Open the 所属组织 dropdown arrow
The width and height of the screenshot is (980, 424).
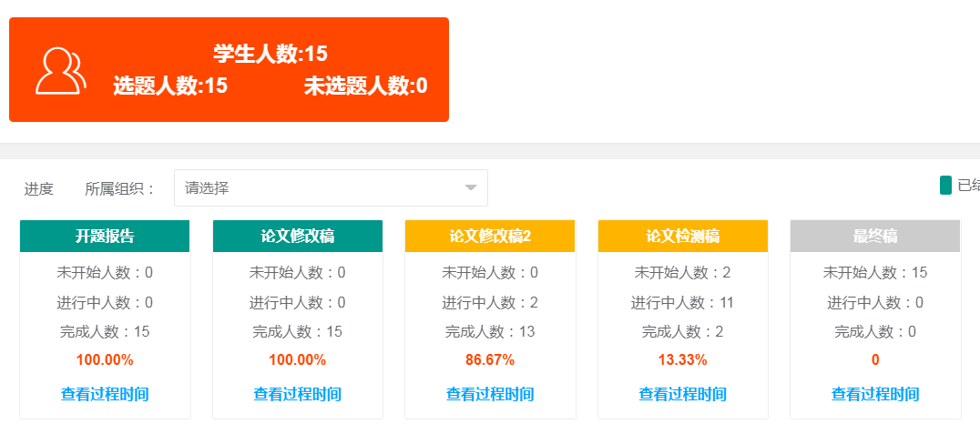(470, 188)
